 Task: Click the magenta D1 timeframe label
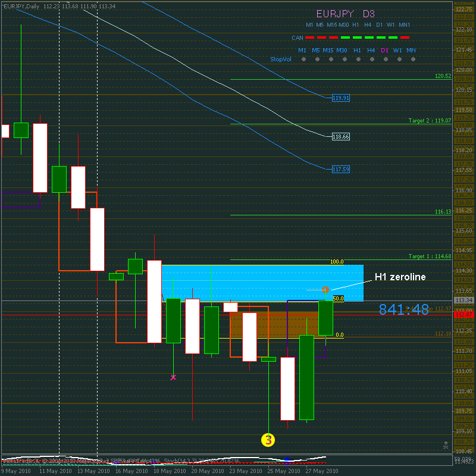(x=384, y=51)
